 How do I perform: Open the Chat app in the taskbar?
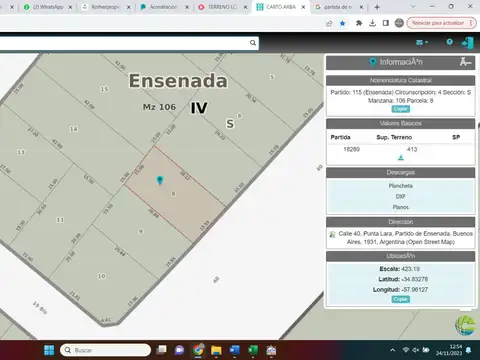pyautogui.click(x=179, y=350)
